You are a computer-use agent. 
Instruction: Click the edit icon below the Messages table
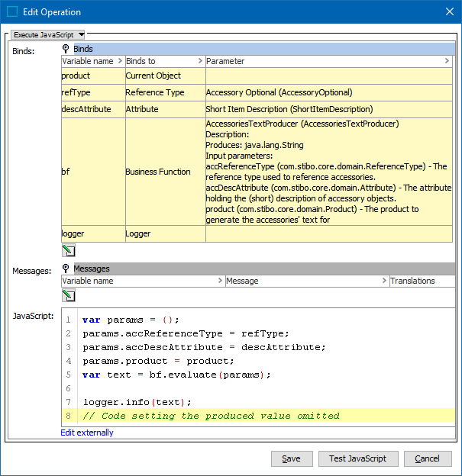tap(68, 295)
